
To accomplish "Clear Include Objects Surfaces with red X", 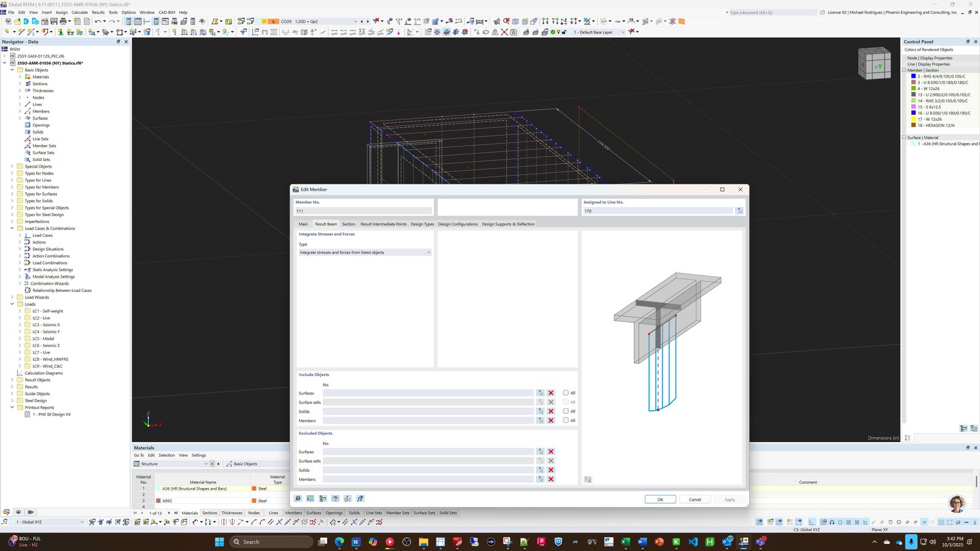I will (551, 393).
